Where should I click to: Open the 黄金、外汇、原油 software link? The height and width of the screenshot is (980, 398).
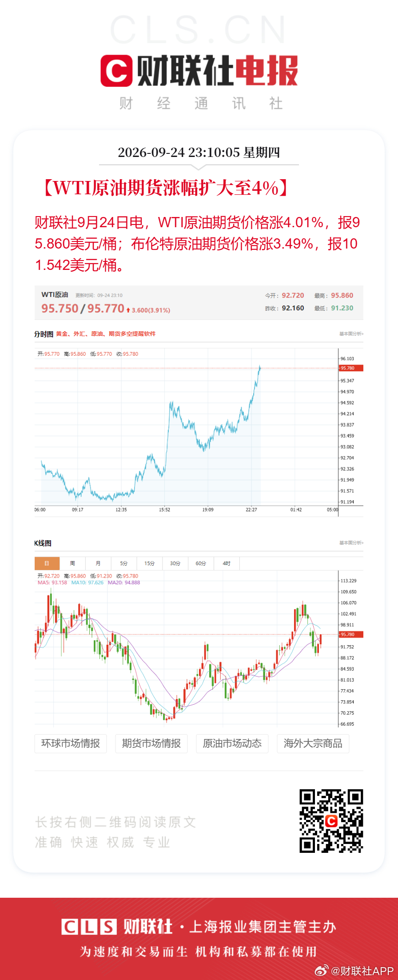coord(106,334)
